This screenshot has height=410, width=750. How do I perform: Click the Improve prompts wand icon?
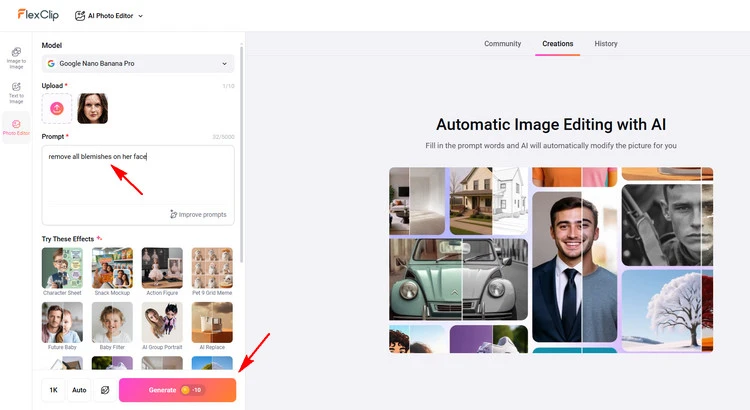coord(173,214)
